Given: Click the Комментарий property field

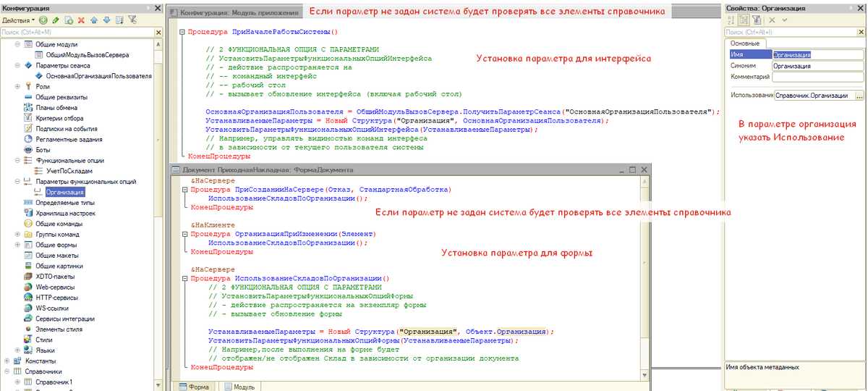Looking at the screenshot, I should (x=818, y=77).
